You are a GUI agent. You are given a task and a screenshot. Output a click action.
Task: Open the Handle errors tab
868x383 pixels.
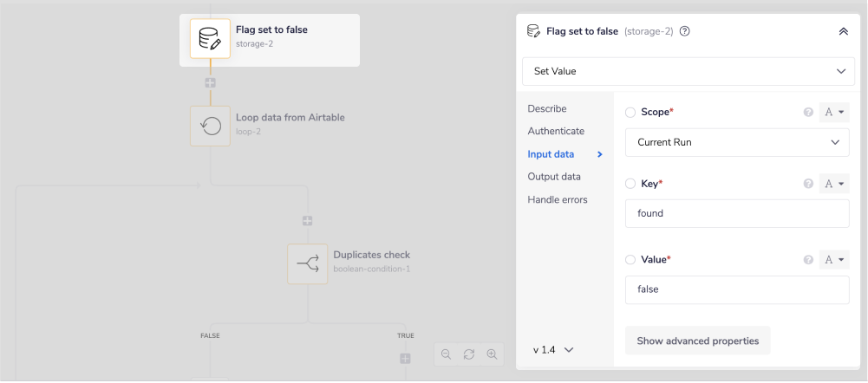coord(558,199)
